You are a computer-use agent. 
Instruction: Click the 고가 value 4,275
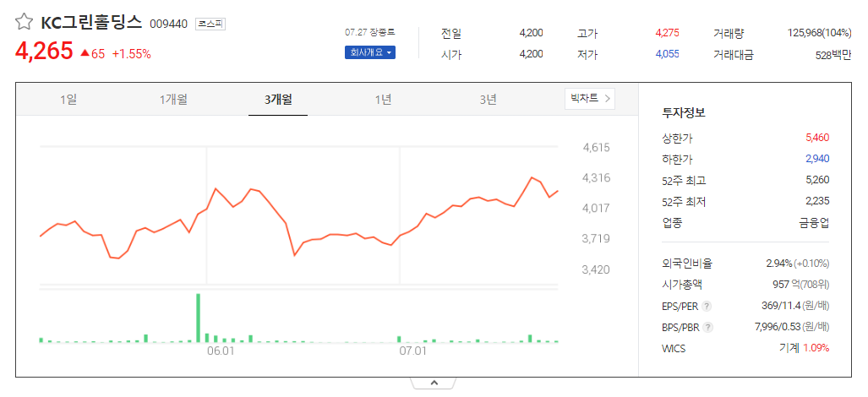point(667,33)
